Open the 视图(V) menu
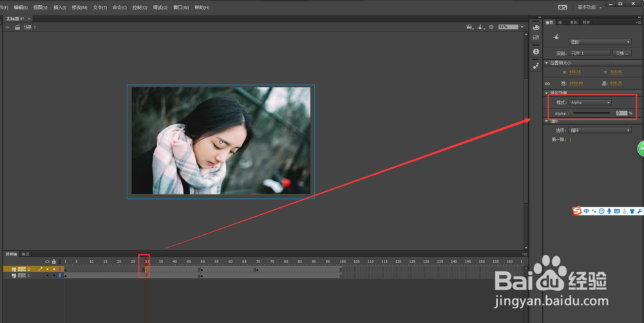This screenshot has width=644, height=323. click(40, 7)
